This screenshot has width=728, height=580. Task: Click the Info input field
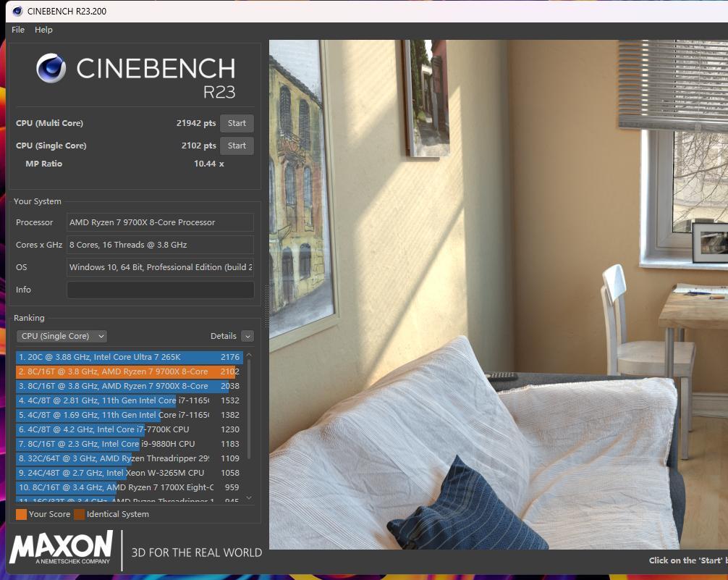point(160,290)
